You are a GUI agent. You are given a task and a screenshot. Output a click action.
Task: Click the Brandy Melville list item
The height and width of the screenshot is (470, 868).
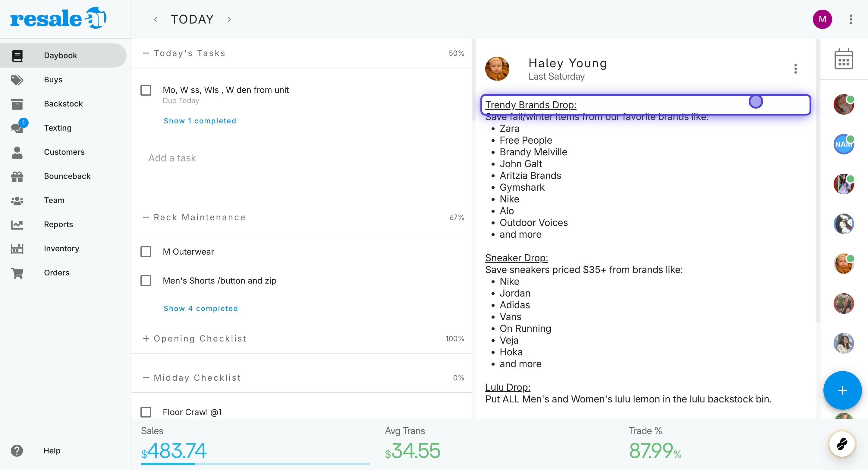533,152
